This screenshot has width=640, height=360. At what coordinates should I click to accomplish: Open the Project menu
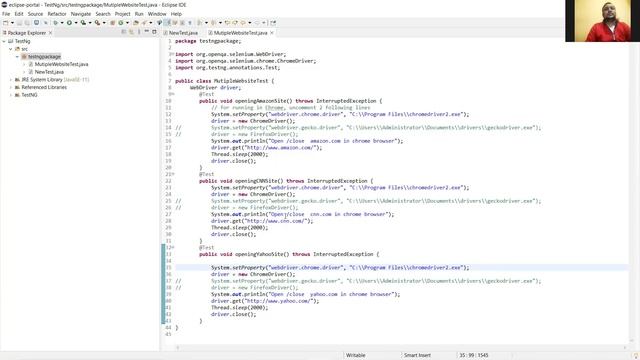122,14
